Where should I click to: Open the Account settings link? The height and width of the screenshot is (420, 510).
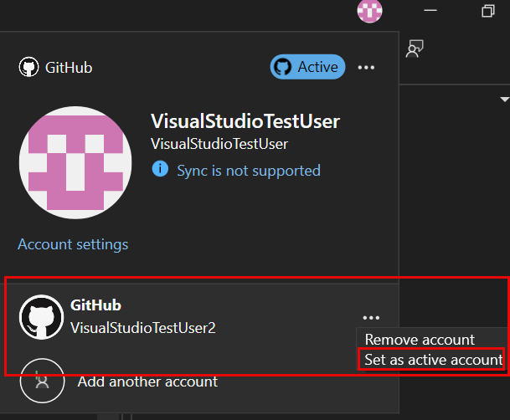click(73, 244)
